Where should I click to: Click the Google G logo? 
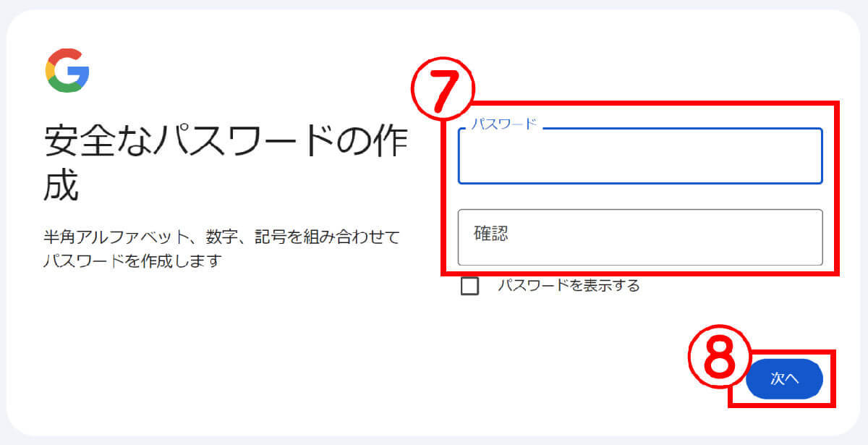pyautogui.click(x=67, y=70)
